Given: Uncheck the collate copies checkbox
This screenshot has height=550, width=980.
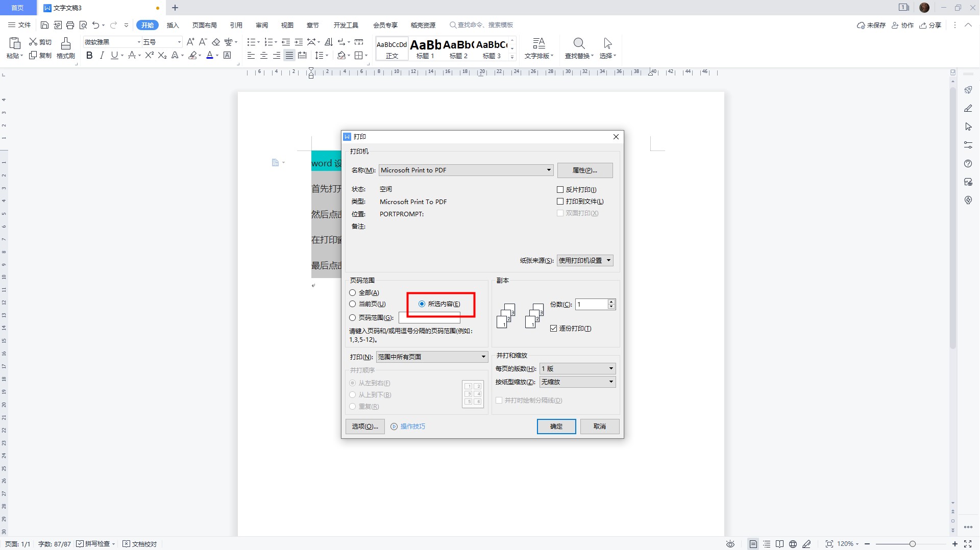Looking at the screenshot, I should [x=554, y=329].
